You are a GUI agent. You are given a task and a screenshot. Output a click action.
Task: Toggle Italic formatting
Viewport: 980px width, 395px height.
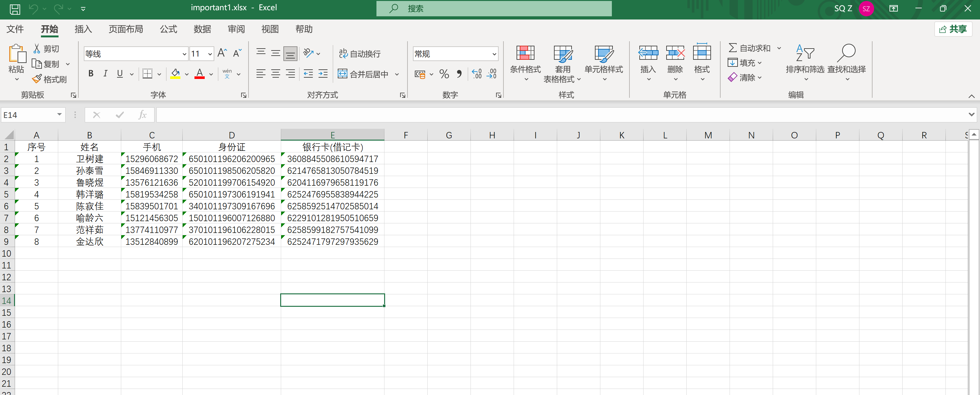pyautogui.click(x=105, y=74)
